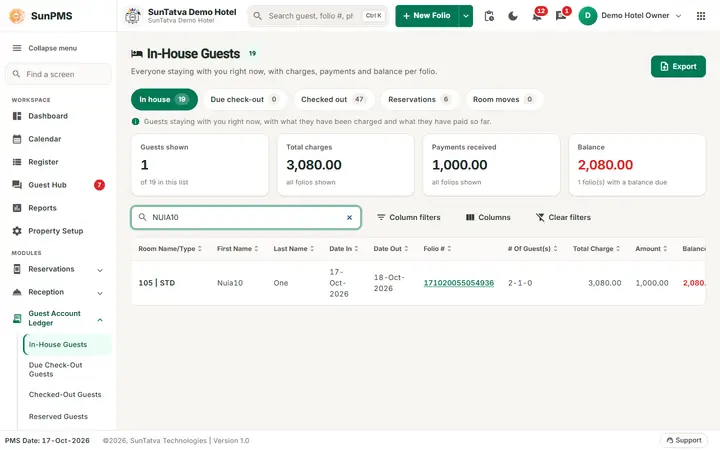Open Checked-Out Guests submenu item
Image resolution: width=720 pixels, height=450 pixels.
pyautogui.click(x=67, y=394)
